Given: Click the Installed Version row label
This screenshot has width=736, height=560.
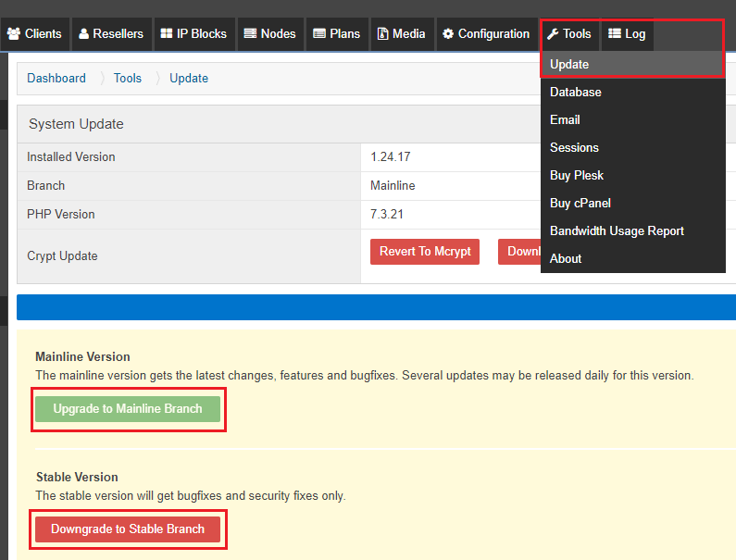Looking at the screenshot, I should (x=71, y=156).
